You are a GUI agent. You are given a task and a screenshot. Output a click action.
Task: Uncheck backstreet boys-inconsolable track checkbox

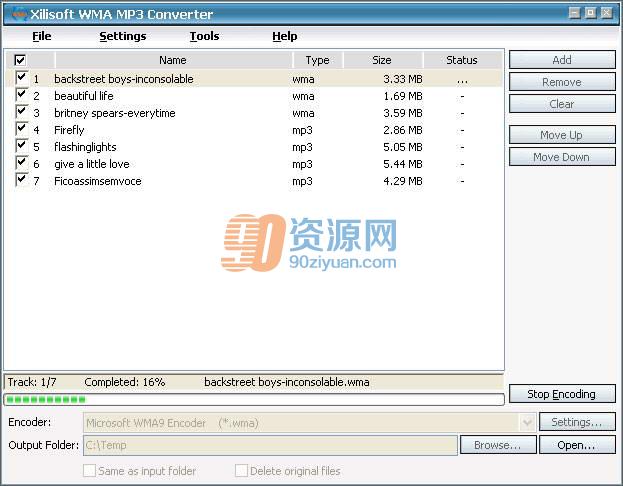coord(21,77)
